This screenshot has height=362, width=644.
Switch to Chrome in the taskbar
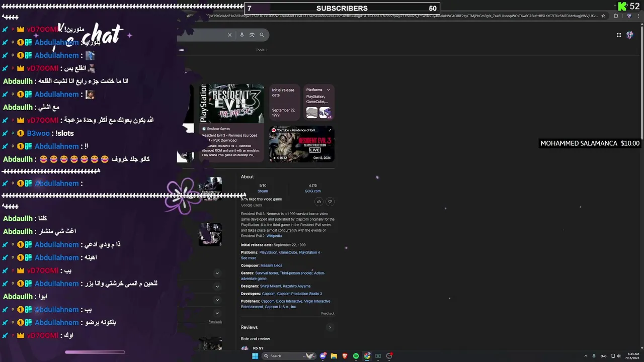(x=367, y=356)
